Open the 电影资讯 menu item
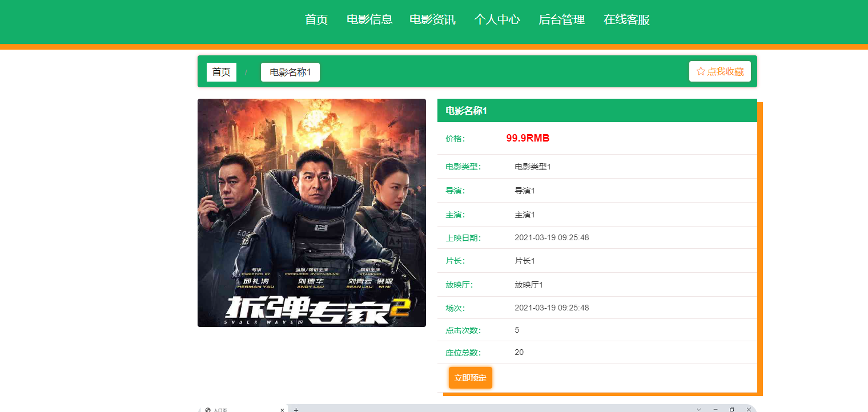Image resolution: width=868 pixels, height=412 pixels. [x=433, y=19]
